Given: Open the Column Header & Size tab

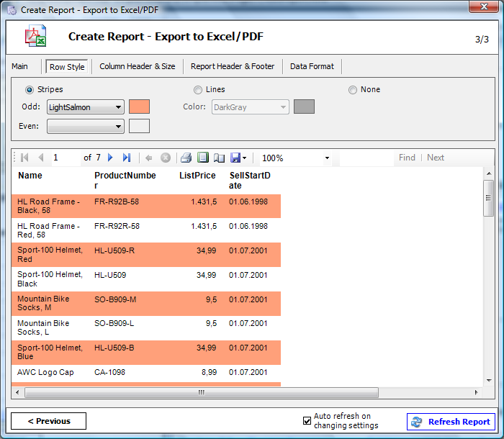Looking at the screenshot, I should [x=138, y=66].
